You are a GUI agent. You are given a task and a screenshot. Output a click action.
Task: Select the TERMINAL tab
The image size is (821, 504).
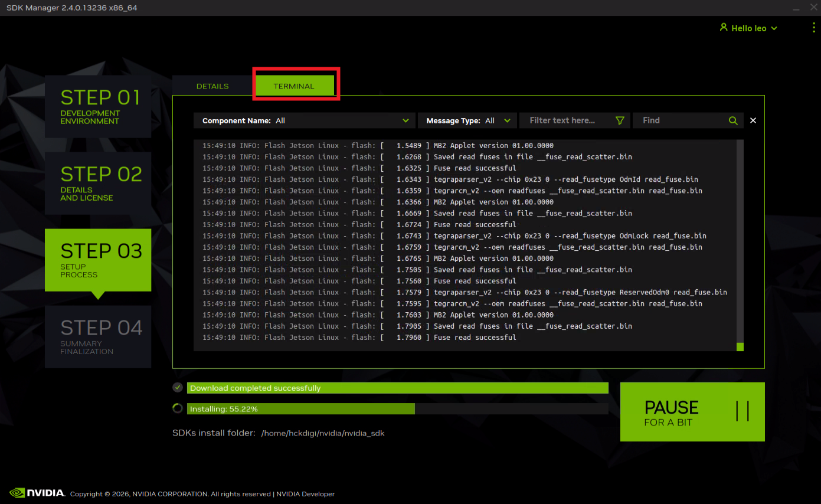[294, 86]
